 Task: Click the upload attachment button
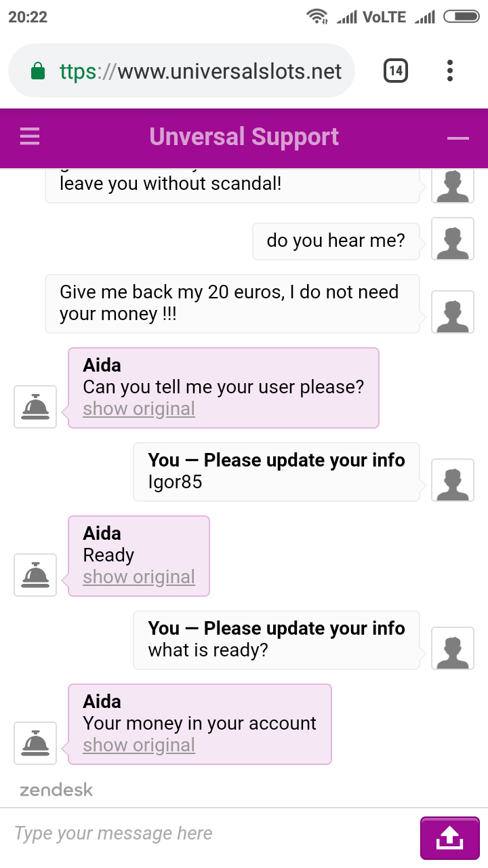[x=449, y=838]
